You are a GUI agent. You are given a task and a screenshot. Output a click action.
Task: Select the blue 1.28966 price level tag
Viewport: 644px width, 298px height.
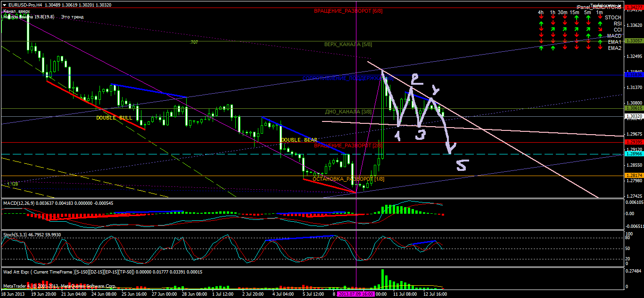[x=634, y=154]
